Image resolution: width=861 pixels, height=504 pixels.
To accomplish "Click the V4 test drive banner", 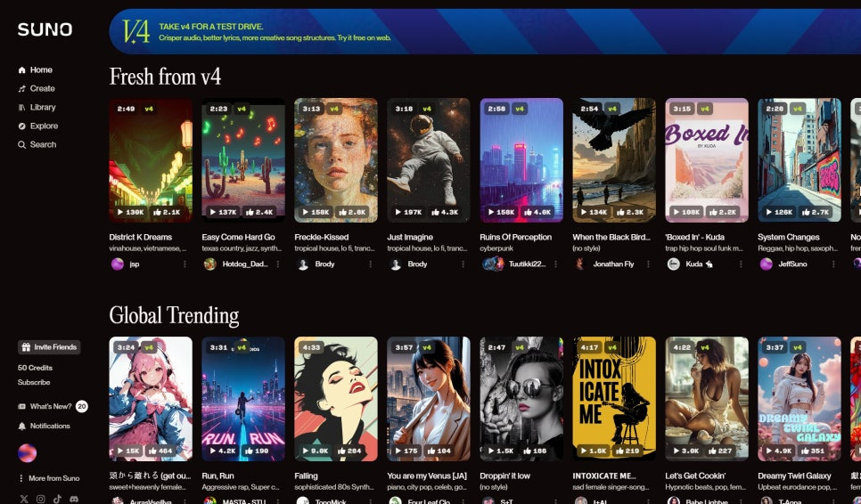I will (x=485, y=31).
